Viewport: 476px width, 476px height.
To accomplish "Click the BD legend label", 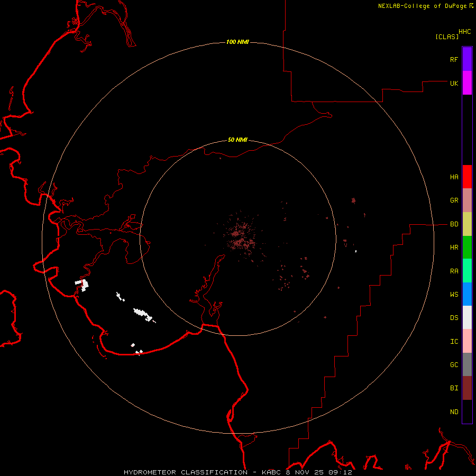I will pos(454,224).
